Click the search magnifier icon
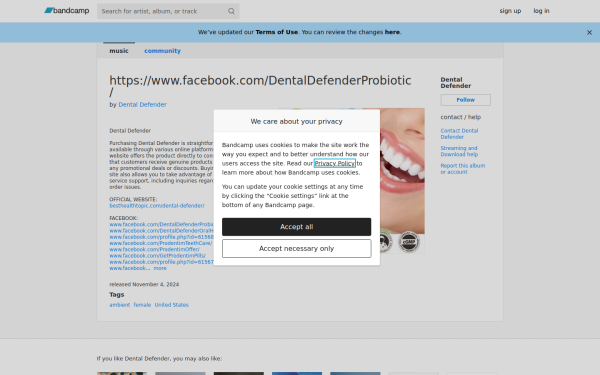Viewport: 600px width, 375px height. pos(231,11)
